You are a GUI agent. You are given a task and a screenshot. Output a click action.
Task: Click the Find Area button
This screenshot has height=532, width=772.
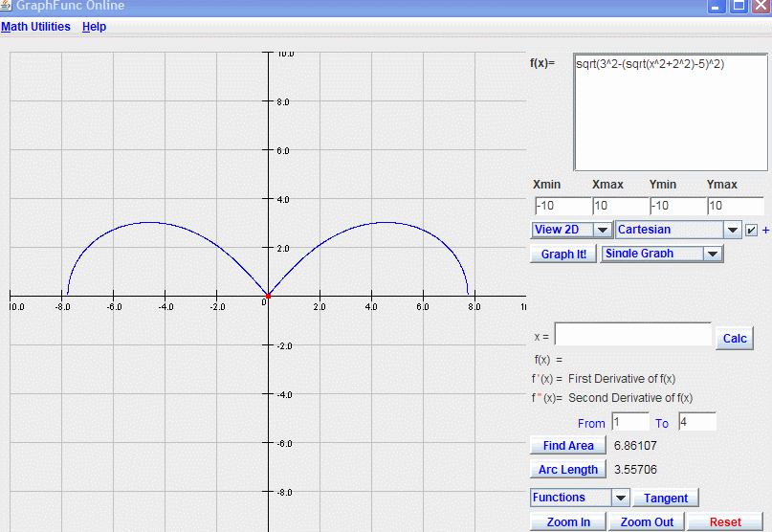tap(568, 445)
